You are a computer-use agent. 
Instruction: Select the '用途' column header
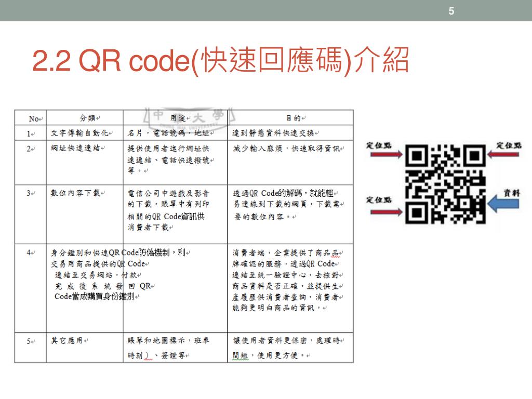[x=176, y=118]
